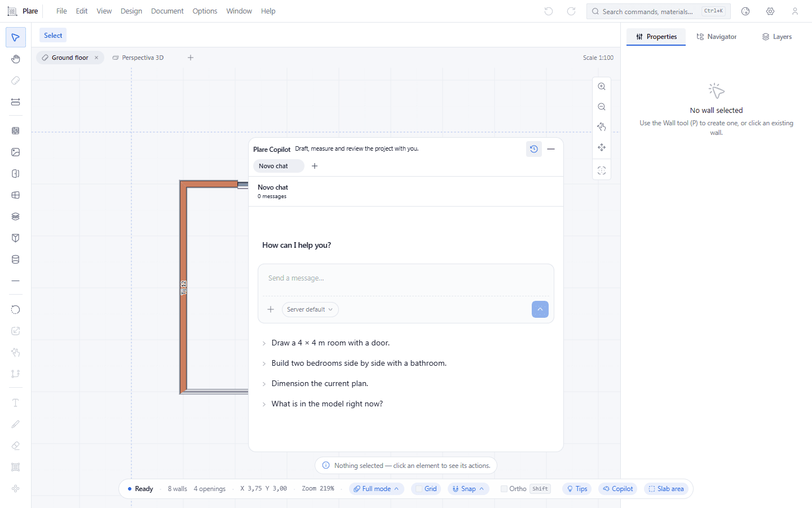The image size is (812, 508).
Task: Open Copilot chat history icon
Action: point(533,149)
